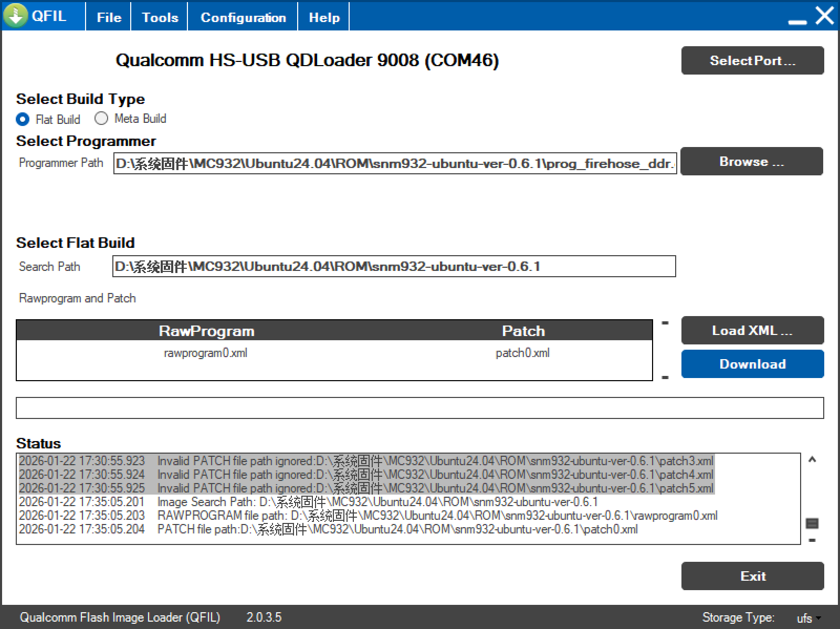Open the Tools menu
The width and height of the screenshot is (840, 629).
click(x=160, y=17)
